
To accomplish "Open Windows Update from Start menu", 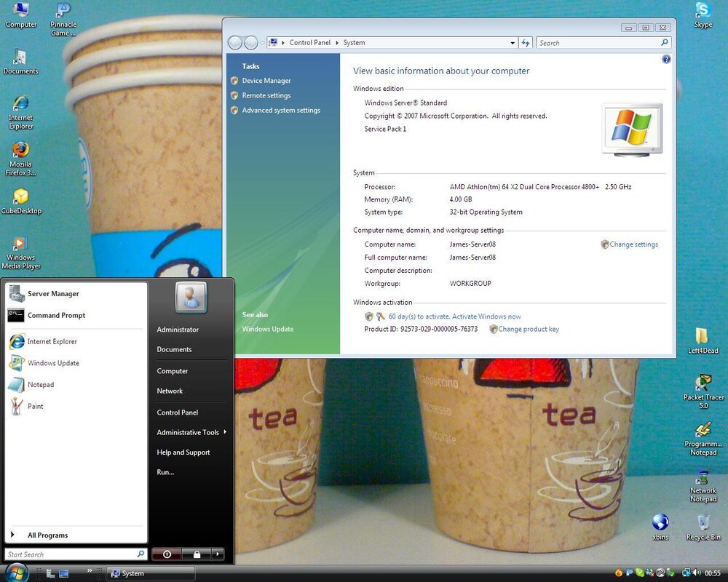I will tap(76, 363).
